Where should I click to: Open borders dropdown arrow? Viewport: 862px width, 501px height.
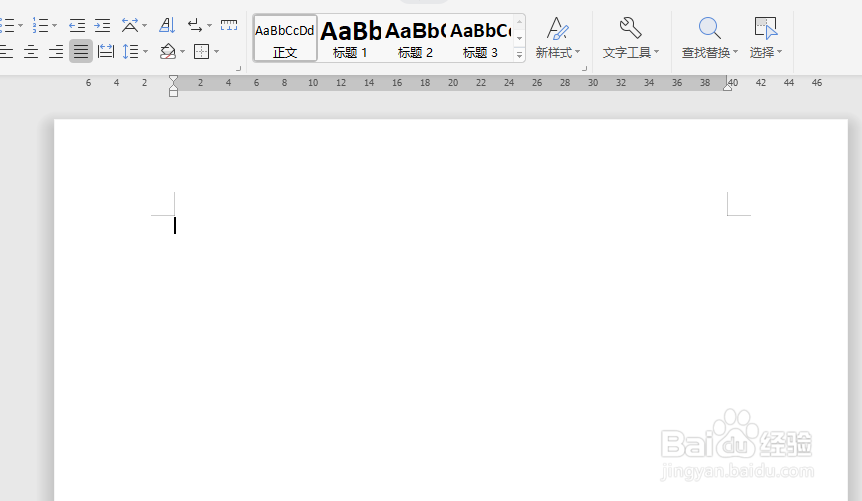(217, 52)
